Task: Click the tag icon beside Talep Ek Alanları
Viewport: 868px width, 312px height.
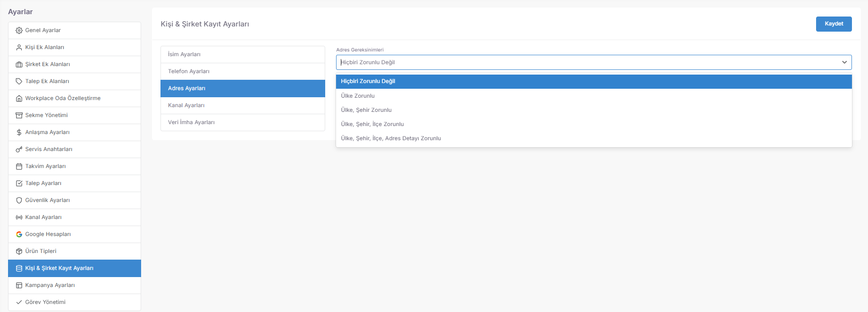Action: [19, 81]
